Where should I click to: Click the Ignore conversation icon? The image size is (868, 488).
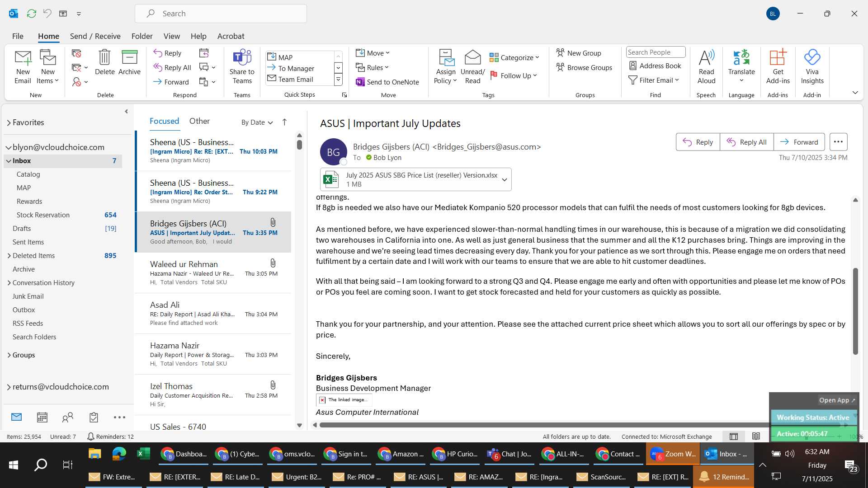coord(76,53)
